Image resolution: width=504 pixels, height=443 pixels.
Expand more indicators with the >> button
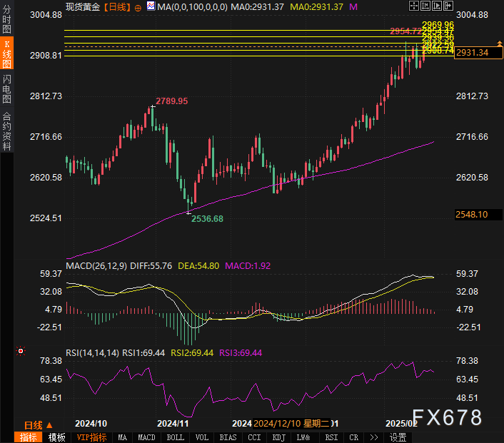(373, 437)
